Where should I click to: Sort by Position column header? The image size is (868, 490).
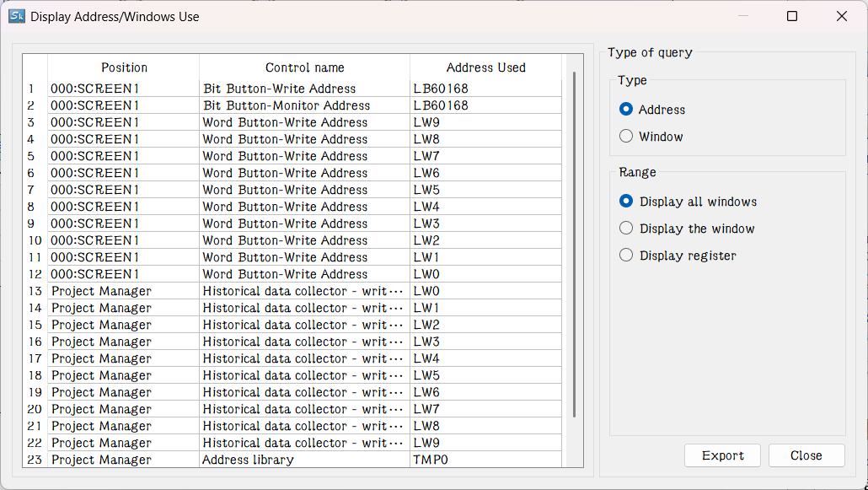click(x=124, y=67)
